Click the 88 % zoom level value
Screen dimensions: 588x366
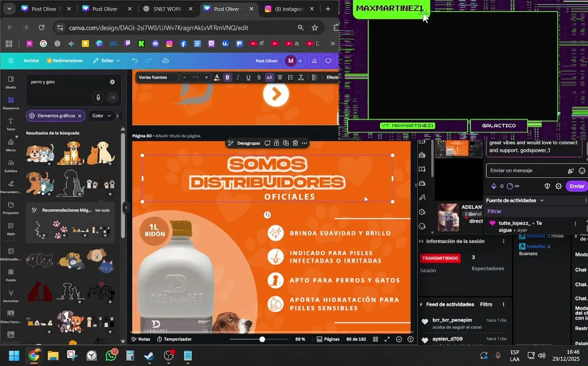(300, 339)
